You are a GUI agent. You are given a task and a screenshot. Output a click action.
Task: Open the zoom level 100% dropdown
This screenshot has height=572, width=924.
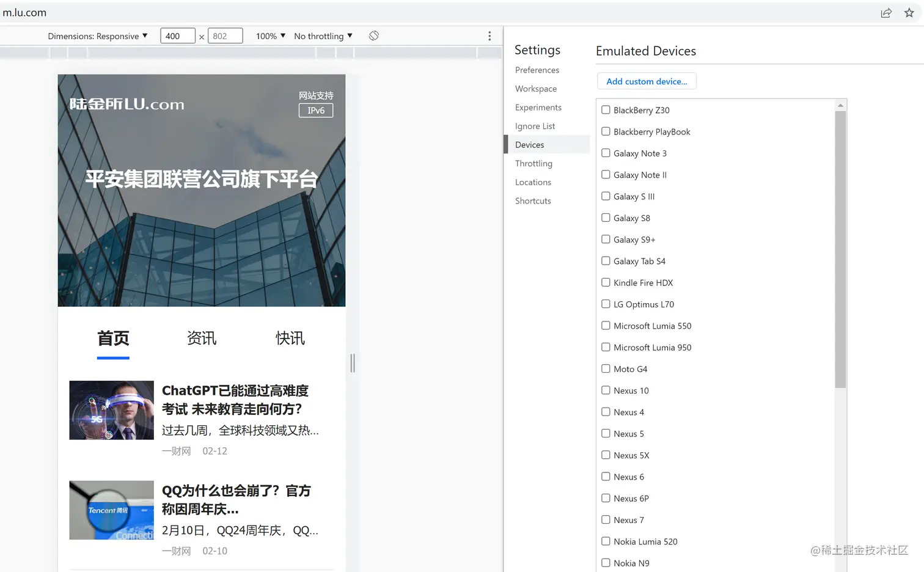[269, 35]
